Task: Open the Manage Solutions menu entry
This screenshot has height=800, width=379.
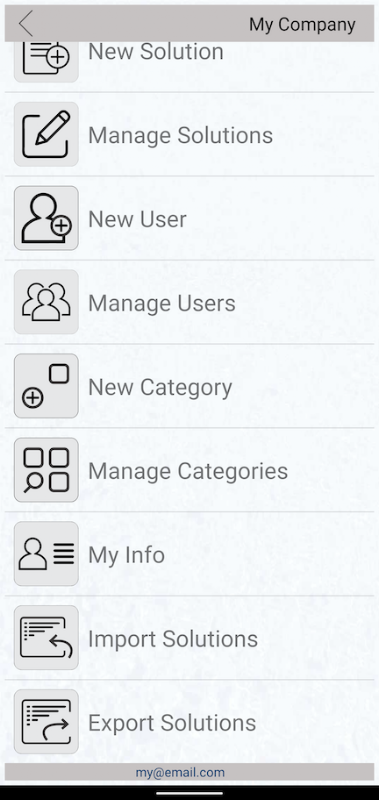Action: coord(181,135)
